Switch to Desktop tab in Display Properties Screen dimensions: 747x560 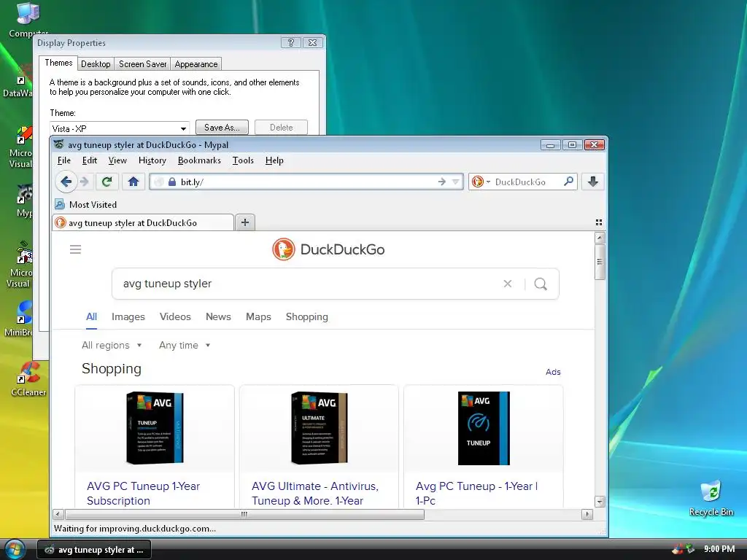[x=96, y=64]
